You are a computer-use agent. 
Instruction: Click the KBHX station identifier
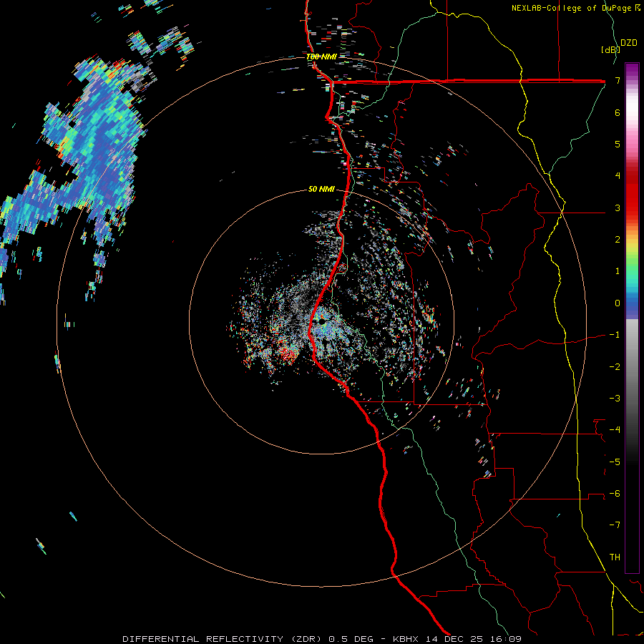tap(406, 639)
